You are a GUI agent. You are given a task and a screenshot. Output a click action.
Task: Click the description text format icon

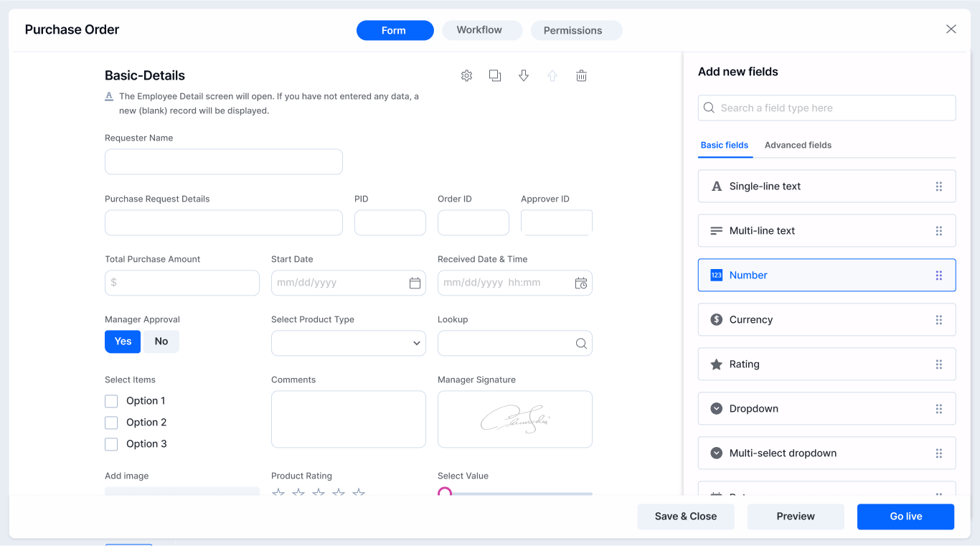[x=109, y=96]
